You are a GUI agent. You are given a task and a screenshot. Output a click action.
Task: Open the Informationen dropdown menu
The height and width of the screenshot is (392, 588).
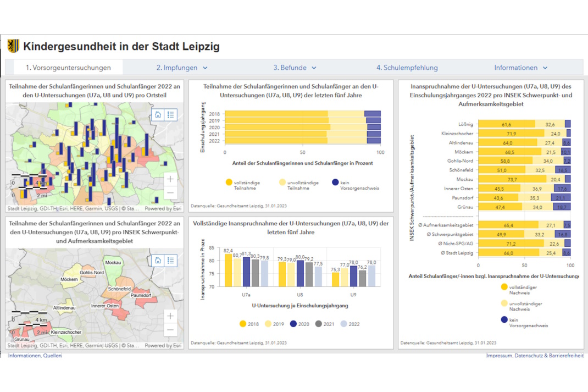(520, 68)
